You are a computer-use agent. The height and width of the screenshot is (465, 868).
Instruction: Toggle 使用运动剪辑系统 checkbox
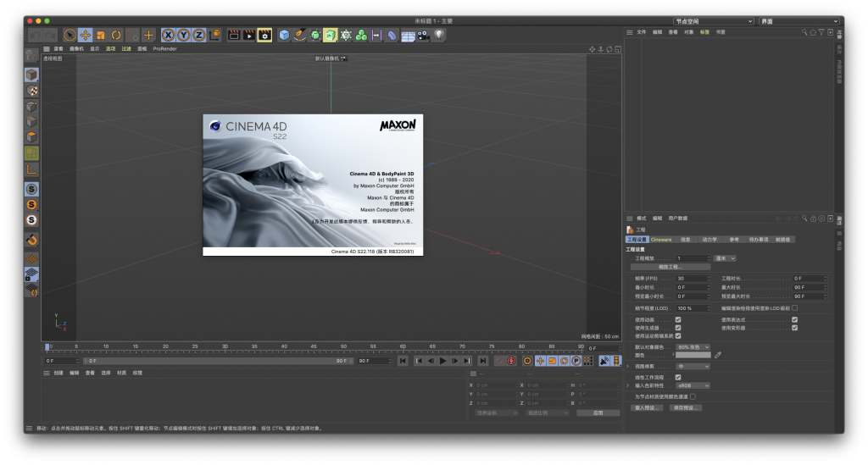(x=677, y=335)
